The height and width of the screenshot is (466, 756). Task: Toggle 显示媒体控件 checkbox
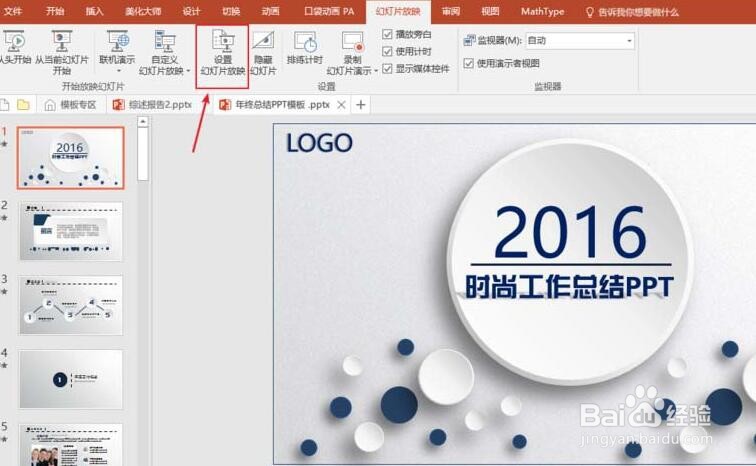click(x=387, y=68)
